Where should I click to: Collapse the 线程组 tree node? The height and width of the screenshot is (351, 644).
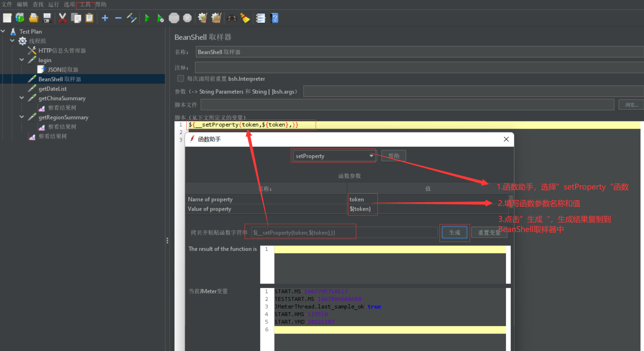[12, 41]
